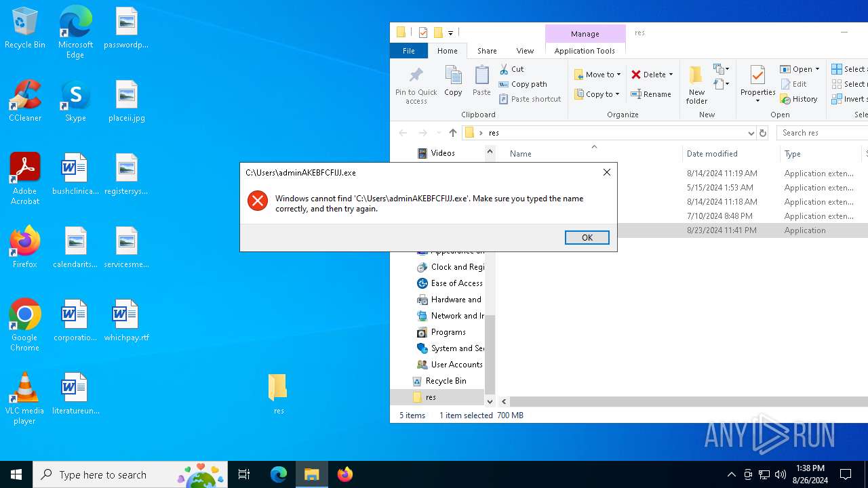The height and width of the screenshot is (488, 868).
Task: Select Recycle Bin in navigation pane
Action: click(439, 381)
